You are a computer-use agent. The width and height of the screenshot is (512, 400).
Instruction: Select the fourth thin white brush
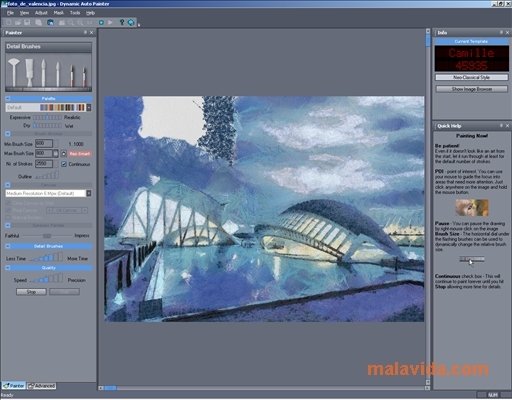[x=58, y=74]
